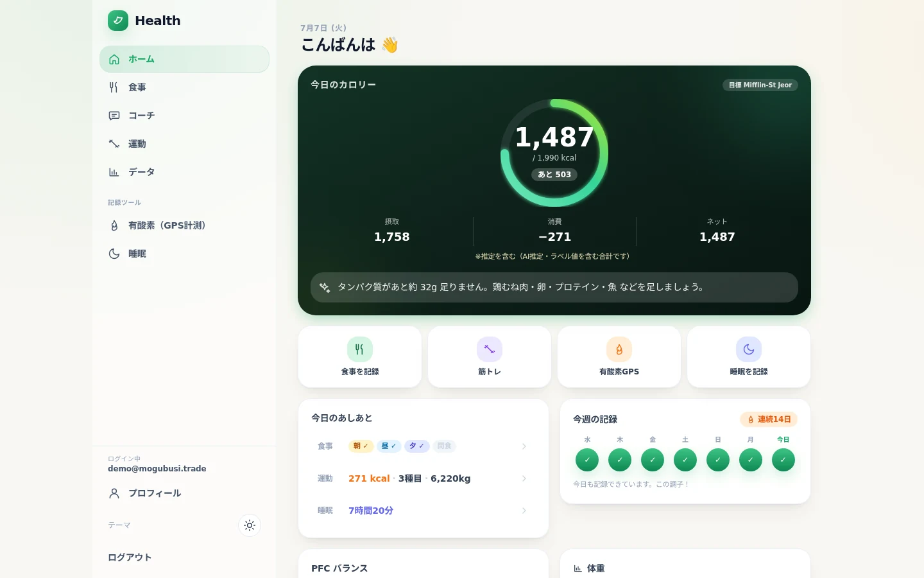The image size is (924, 578).
Task: Click the あと 503 remaining pill
Action: pos(554,175)
